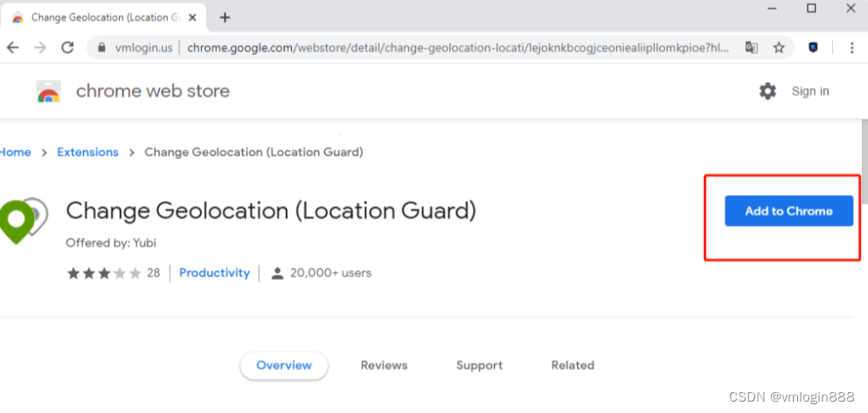This screenshot has width=868, height=413.
Task: Click the browser forward arrow
Action: click(40, 47)
